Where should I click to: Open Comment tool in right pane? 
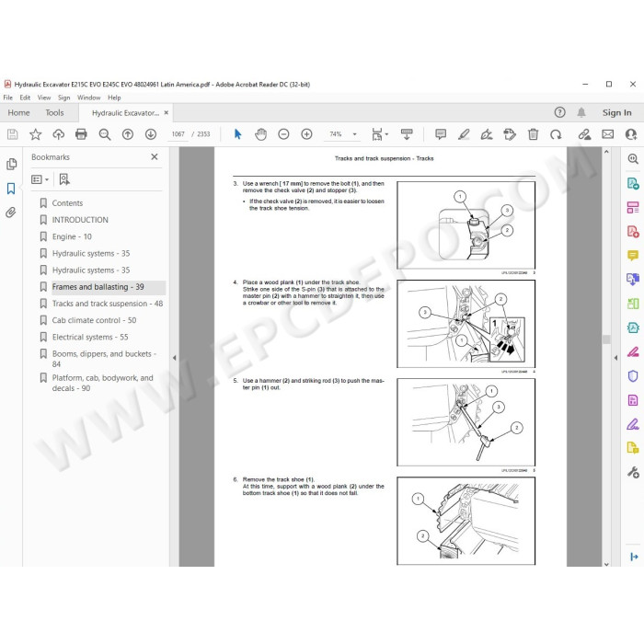point(633,256)
